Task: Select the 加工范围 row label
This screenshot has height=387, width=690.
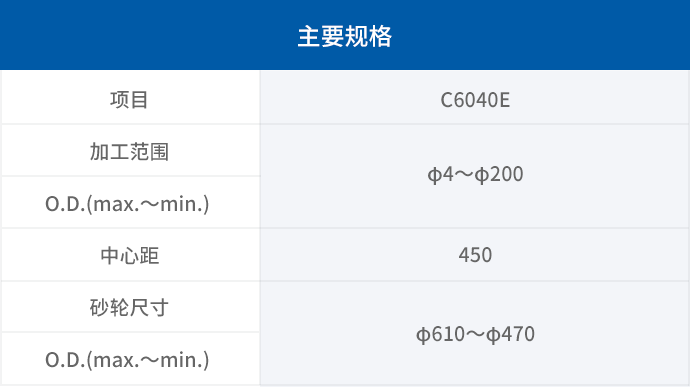Action: pyautogui.click(x=129, y=152)
